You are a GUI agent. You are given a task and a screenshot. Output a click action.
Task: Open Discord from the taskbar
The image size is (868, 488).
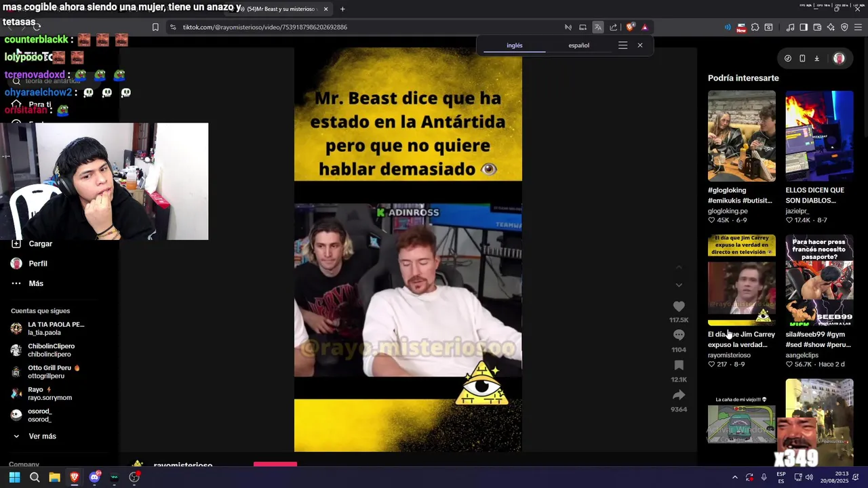(95, 477)
